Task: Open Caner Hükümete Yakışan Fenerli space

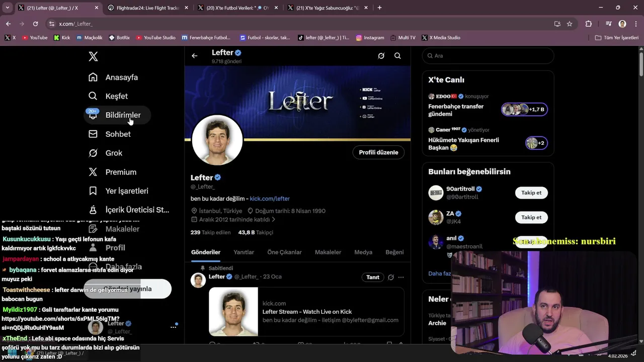Action: click(488, 139)
